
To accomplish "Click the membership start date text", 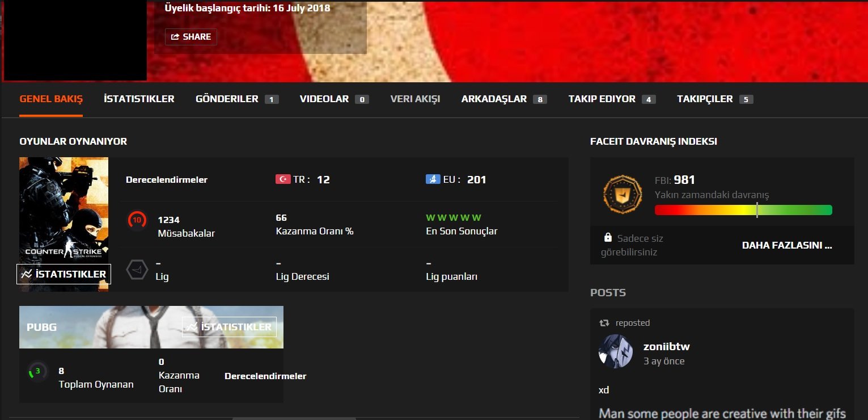I will [247, 8].
